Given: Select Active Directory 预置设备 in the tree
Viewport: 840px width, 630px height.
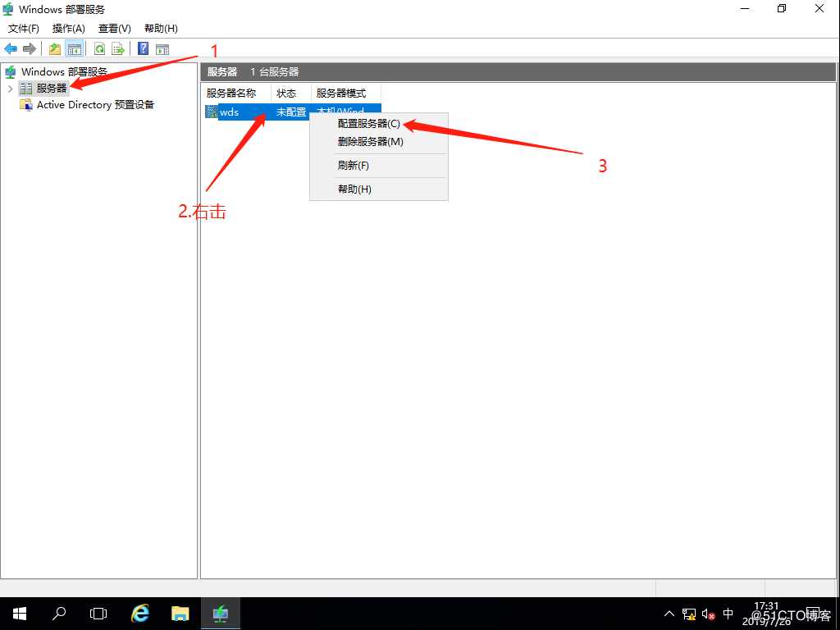Looking at the screenshot, I should pyautogui.click(x=95, y=105).
